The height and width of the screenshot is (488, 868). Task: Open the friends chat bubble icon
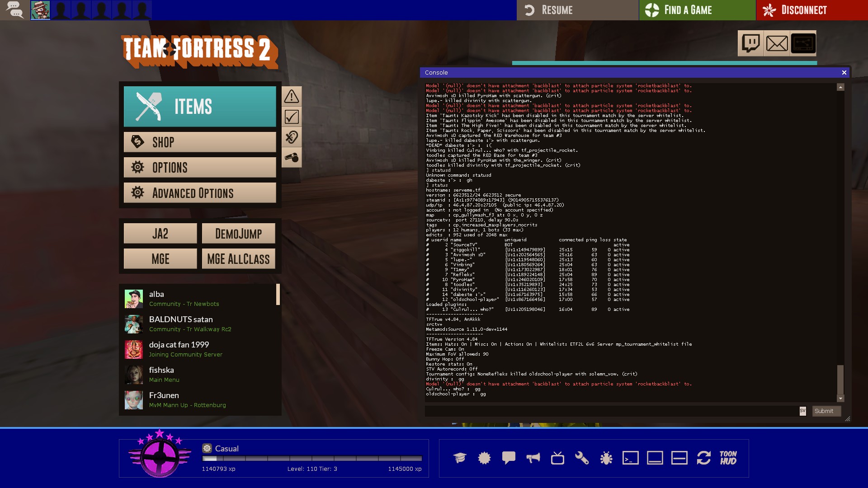(14, 9)
